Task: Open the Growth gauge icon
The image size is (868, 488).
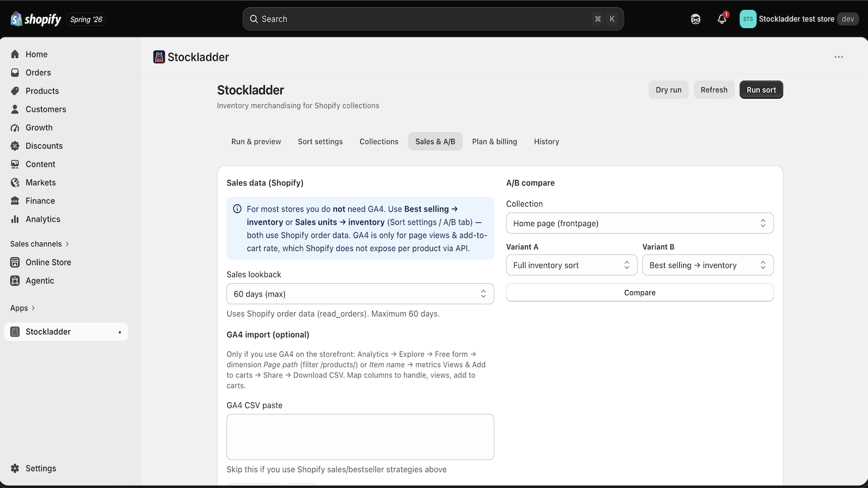Action: pyautogui.click(x=15, y=127)
